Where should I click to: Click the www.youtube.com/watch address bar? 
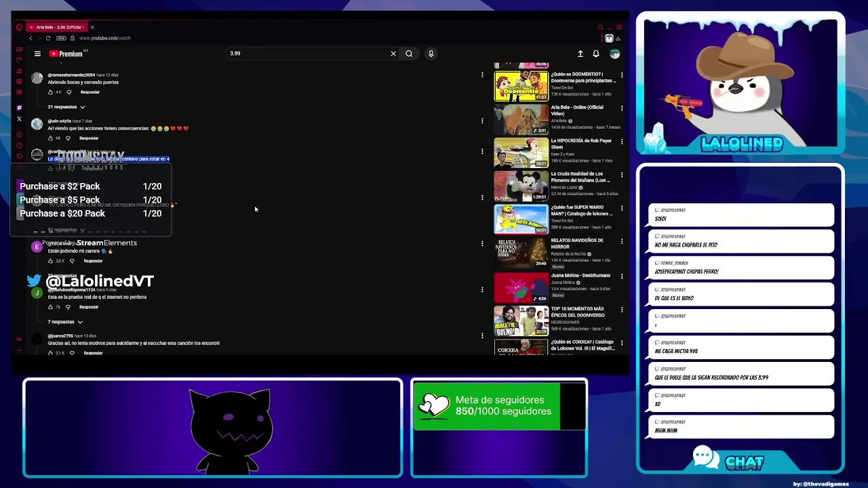(104, 38)
